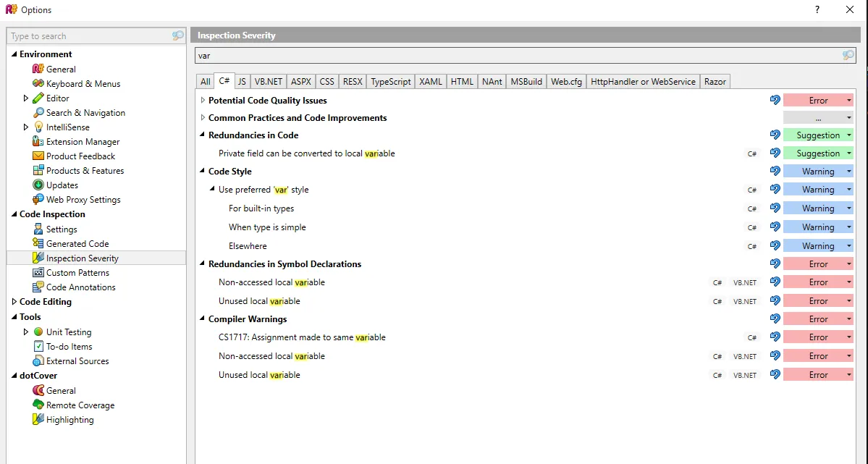The height and width of the screenshot is (464, 868).
Task: Open the Products & Features icon
Action: tap(38, 171)
